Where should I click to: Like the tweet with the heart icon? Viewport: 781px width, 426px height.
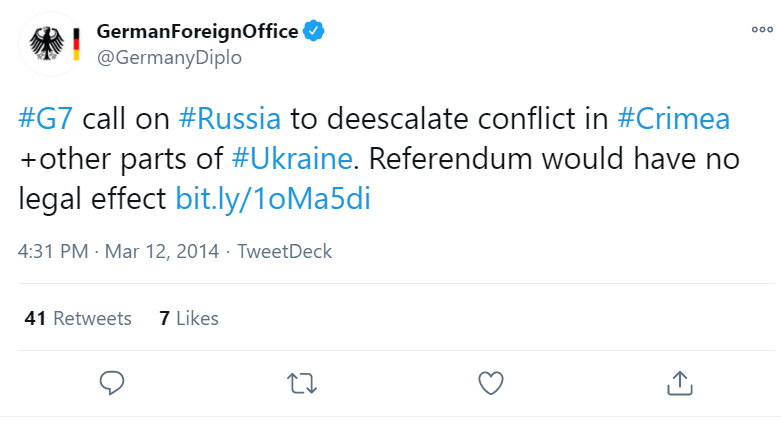(490, 382)
